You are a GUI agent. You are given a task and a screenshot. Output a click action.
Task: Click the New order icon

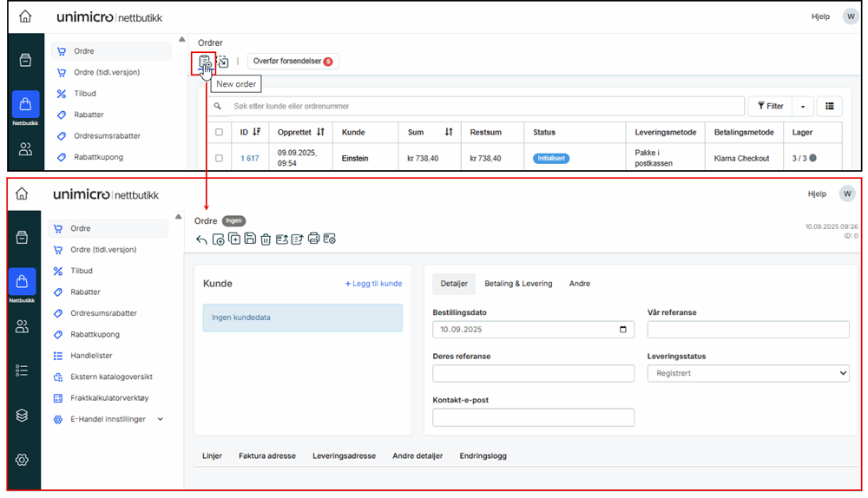click(204, 62)
